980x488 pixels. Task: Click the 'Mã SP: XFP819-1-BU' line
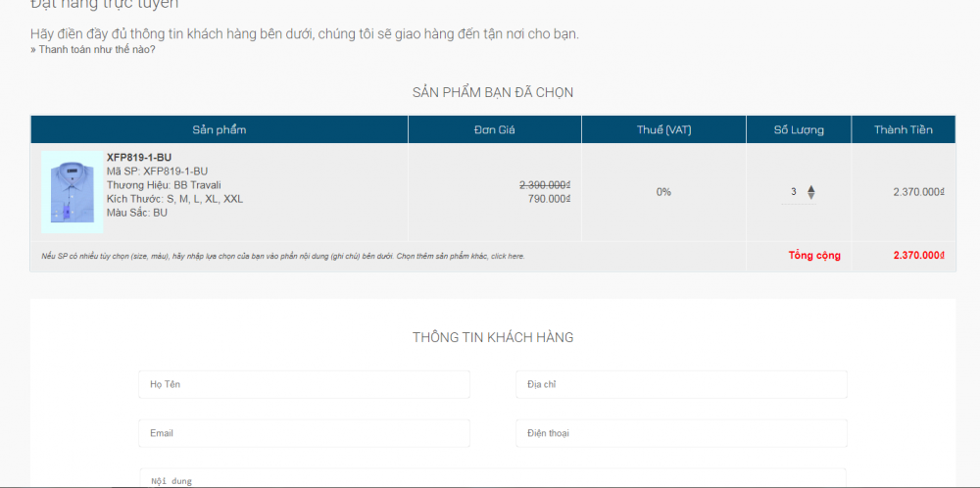point(157,171)
